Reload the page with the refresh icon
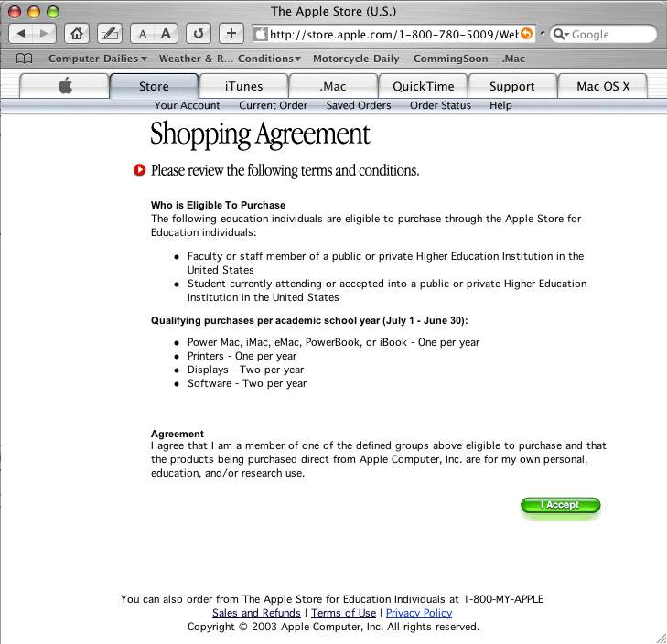Screen dimensions: 667x644 pos(199,34)
